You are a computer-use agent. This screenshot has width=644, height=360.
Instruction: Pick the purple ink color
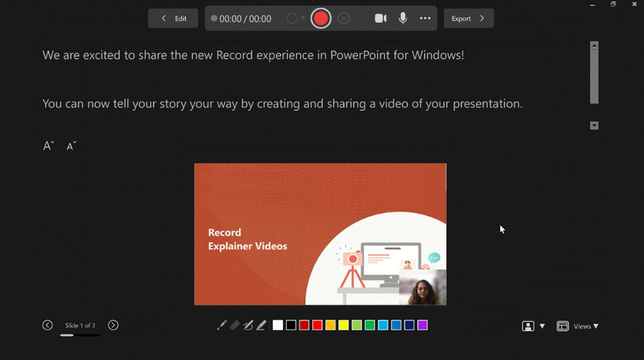click(422, 325)
